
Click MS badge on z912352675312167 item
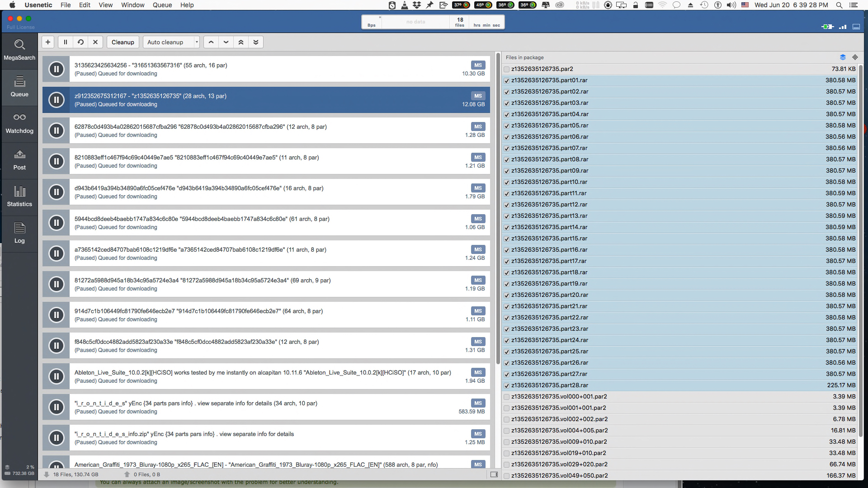point(478,96)
